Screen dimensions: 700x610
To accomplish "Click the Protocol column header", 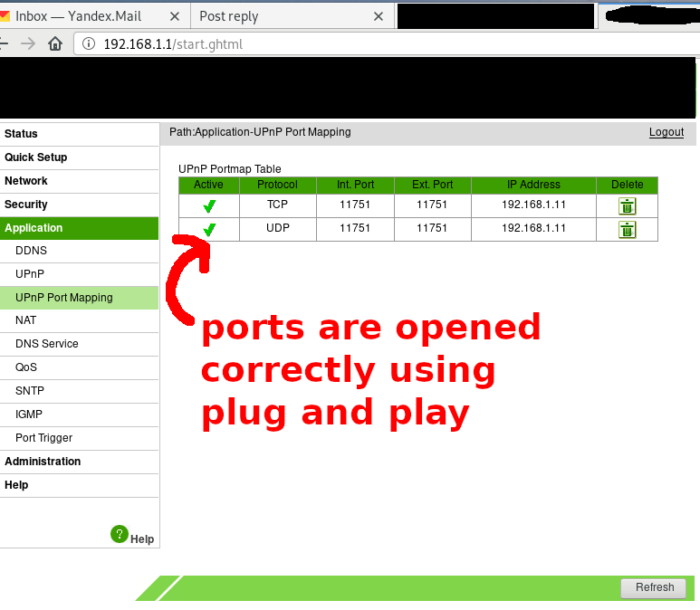I will coord(278,186).
